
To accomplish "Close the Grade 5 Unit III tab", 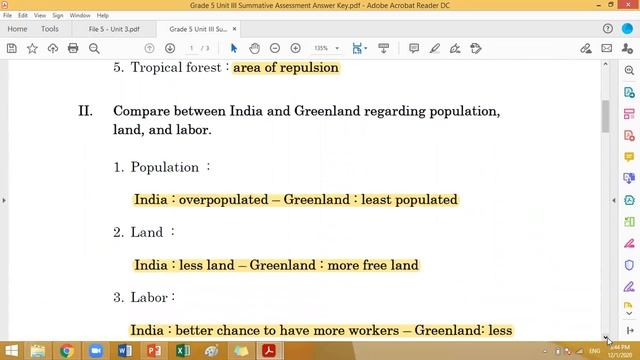I will [234, 29].
